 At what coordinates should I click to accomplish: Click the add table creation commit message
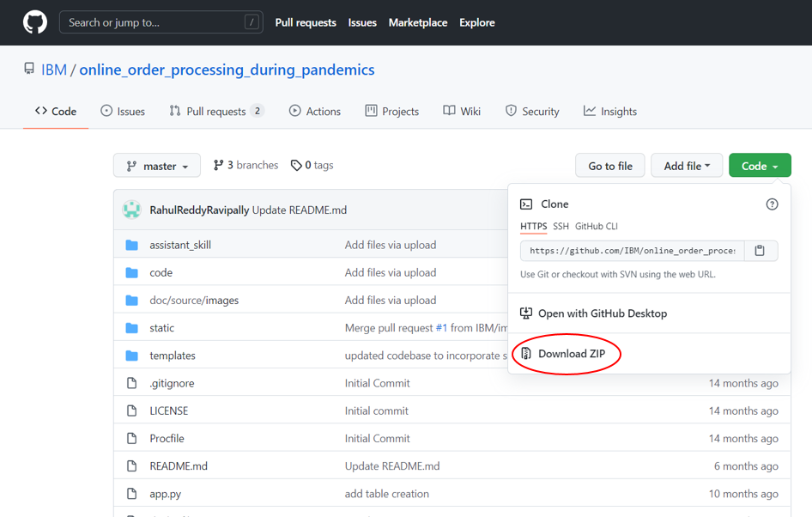pos(387,494)
